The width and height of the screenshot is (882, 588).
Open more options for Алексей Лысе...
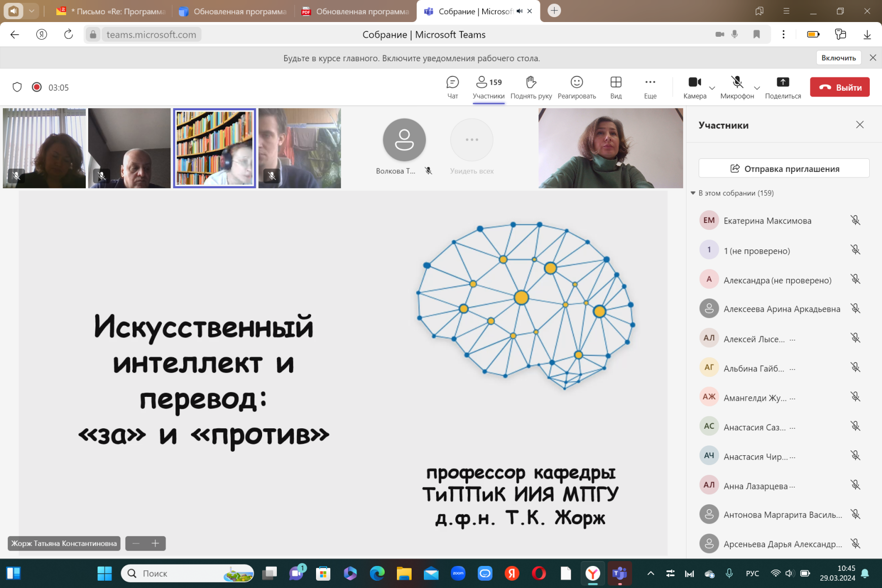(793, 339)
